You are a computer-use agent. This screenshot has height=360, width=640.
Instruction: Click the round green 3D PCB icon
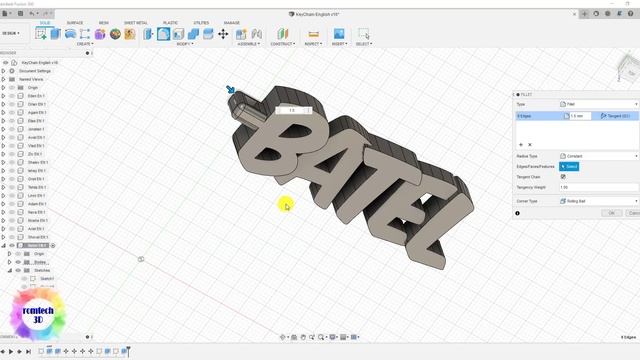[115, 34]
